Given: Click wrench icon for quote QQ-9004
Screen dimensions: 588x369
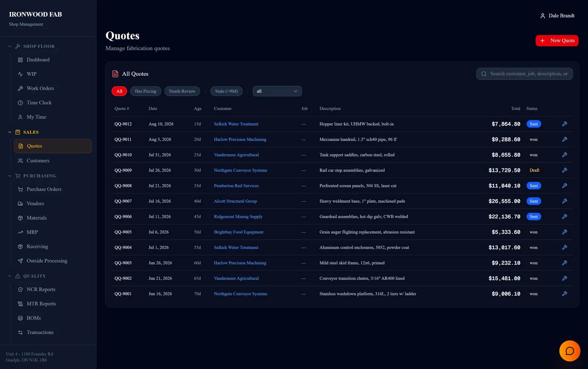Looking at the screenshot, I should [x=564, y=247].
